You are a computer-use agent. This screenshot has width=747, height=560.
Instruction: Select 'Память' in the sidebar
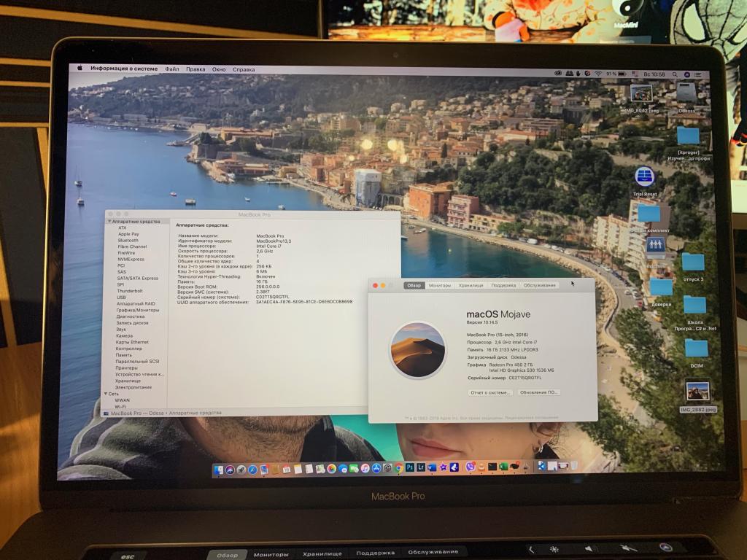point(123,355)
